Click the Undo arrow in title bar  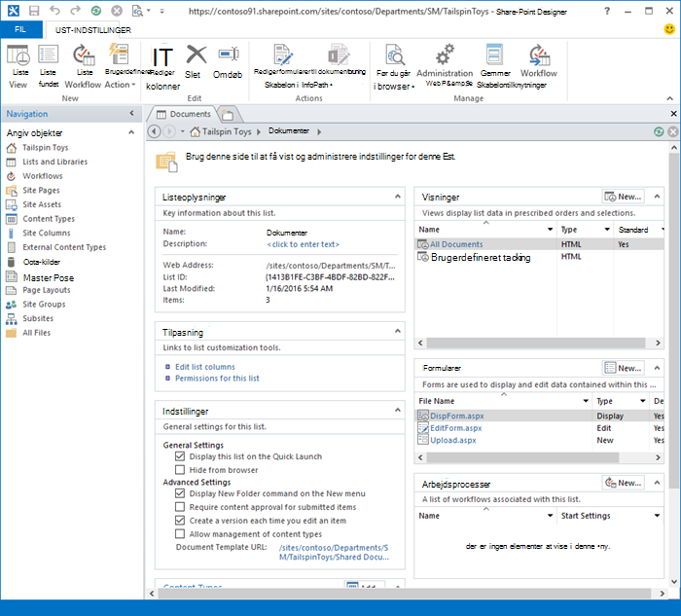click(54, 11)
